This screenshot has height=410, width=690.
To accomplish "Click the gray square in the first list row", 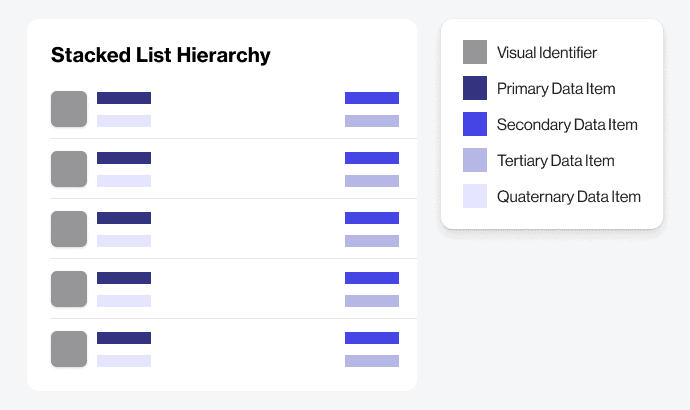I will tap(69, 109).
